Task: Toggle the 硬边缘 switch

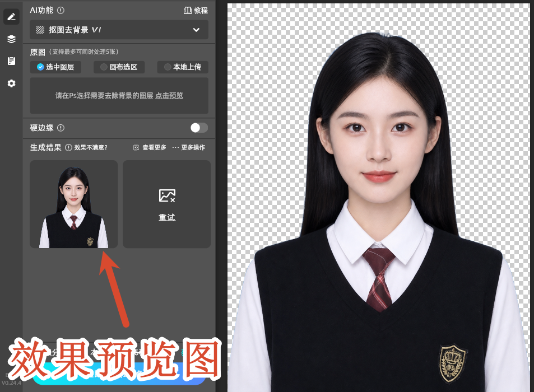Action: point(199,128)
